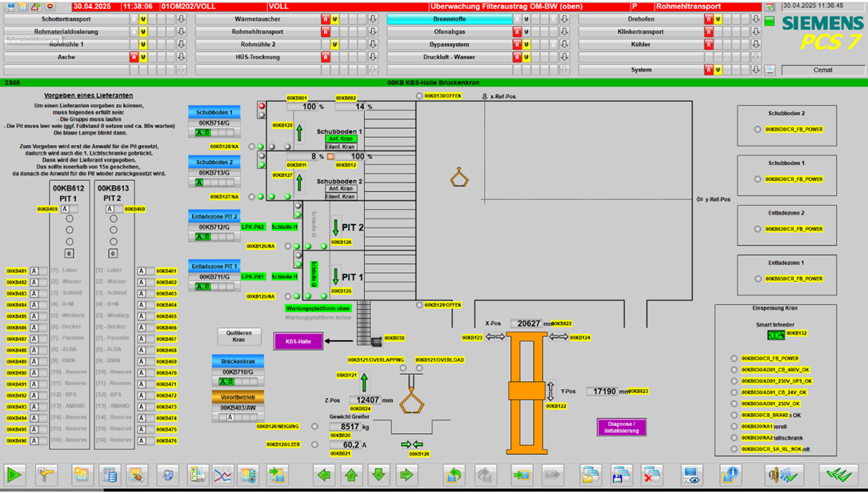Screen dimensions: 868x494
Task: Click the green up arrow navigation icon
Action: 351,475
